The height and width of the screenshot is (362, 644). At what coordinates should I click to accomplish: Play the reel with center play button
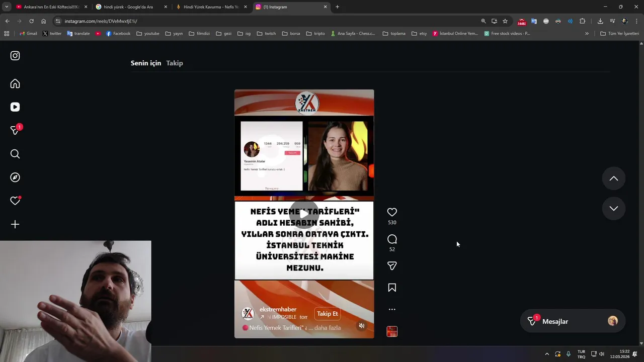click(304, 214)
